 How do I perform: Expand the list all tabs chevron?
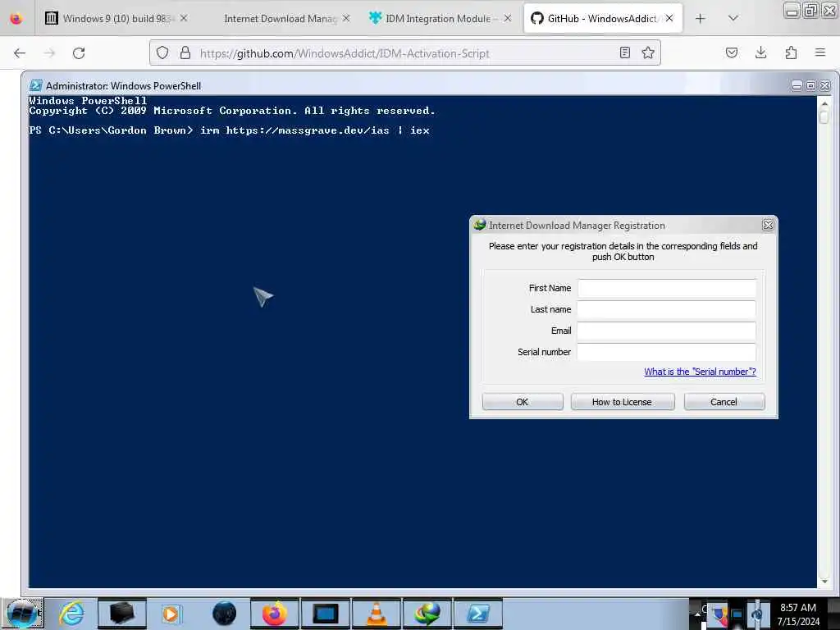[x=733, y=18]
